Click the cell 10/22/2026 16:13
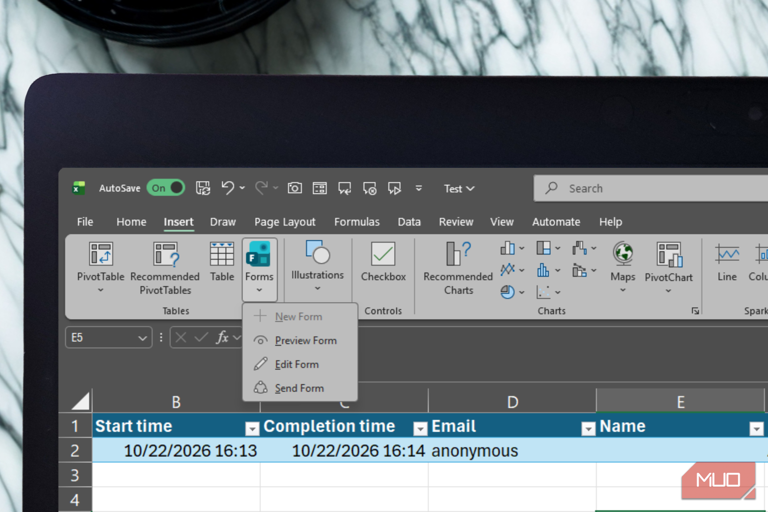This screenshot has height=512, width=768. click(176, 451)
